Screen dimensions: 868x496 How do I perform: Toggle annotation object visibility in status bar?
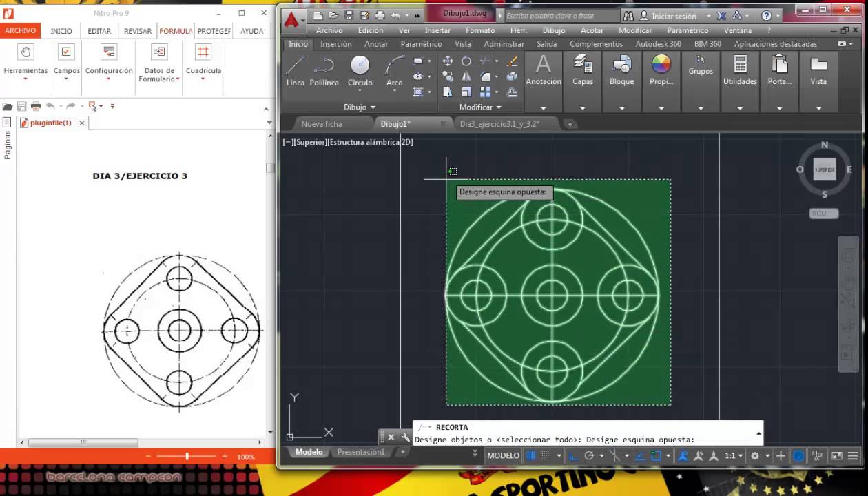pyautogui.click(x=683, y=455)
